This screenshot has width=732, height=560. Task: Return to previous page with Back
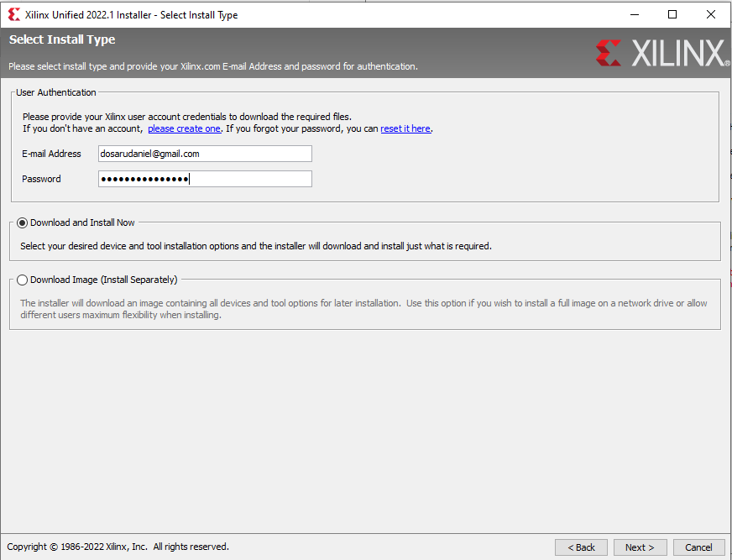(x=581, y=547)
